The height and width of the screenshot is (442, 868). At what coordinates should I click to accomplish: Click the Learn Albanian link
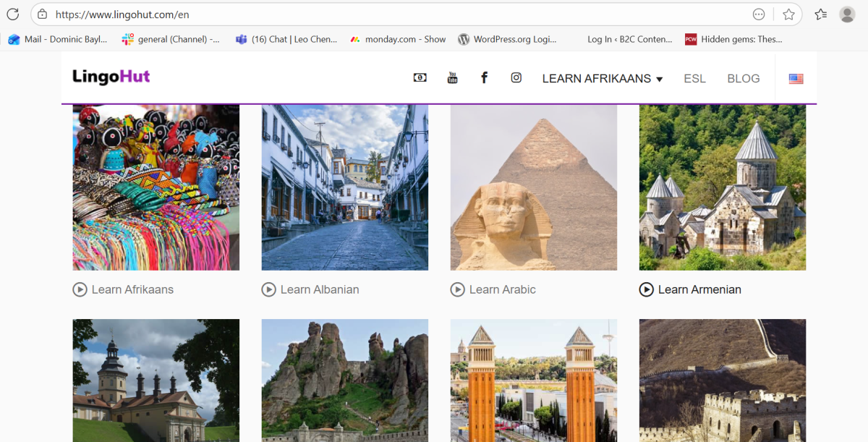[319, 289]
